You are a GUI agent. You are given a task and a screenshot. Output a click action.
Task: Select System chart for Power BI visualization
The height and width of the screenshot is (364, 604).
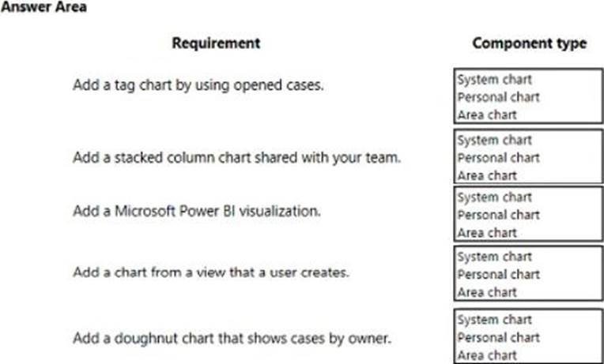click(494, 197)
